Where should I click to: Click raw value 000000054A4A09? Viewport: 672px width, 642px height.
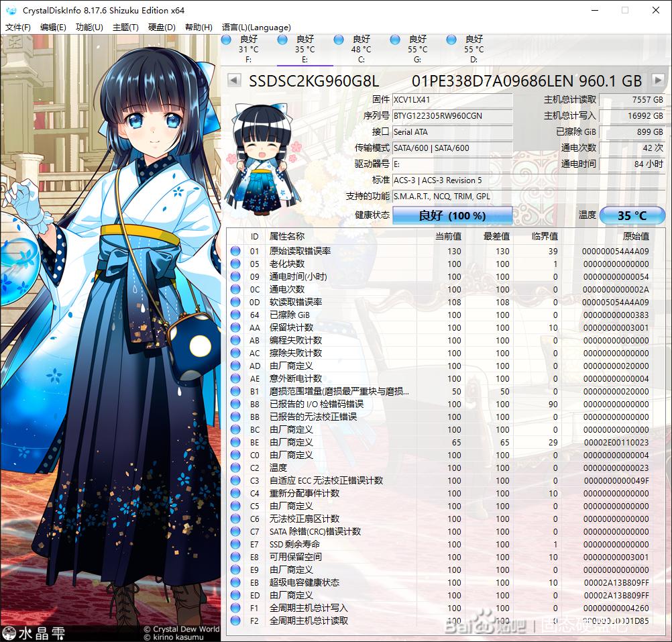point(615,251)
